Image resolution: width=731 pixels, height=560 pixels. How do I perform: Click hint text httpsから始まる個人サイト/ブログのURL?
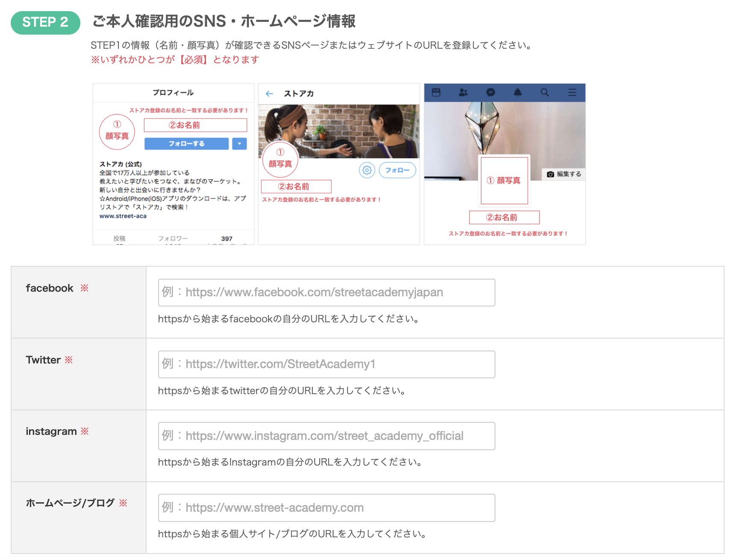click(x=292, y=534)
